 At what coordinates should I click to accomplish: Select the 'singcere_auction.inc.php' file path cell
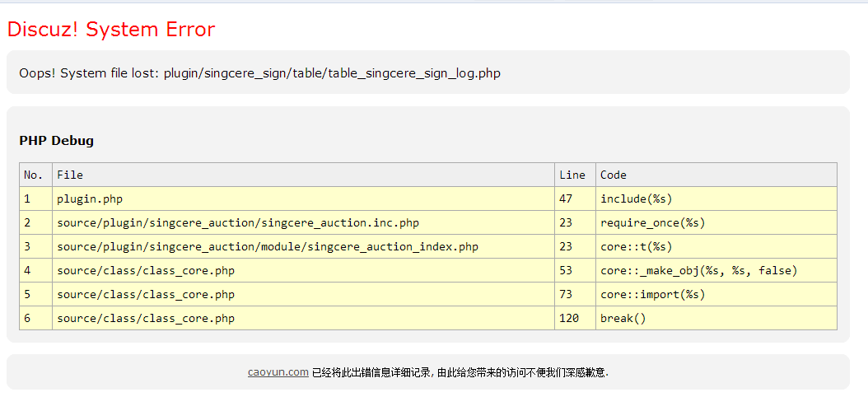pyautogui.click(x=303, y=222)
